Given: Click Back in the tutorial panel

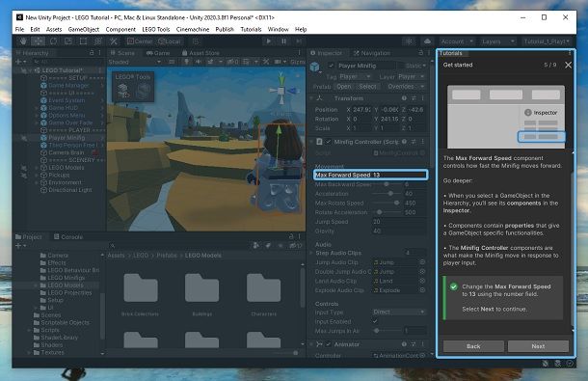Looking at the screenshot, I should tap(473, 346).
